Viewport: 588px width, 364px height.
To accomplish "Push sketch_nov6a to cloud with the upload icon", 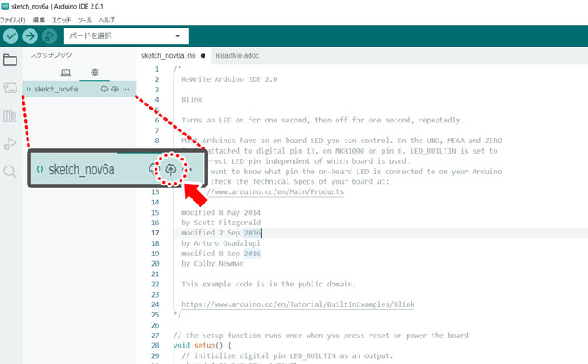I will click(115, 89).
